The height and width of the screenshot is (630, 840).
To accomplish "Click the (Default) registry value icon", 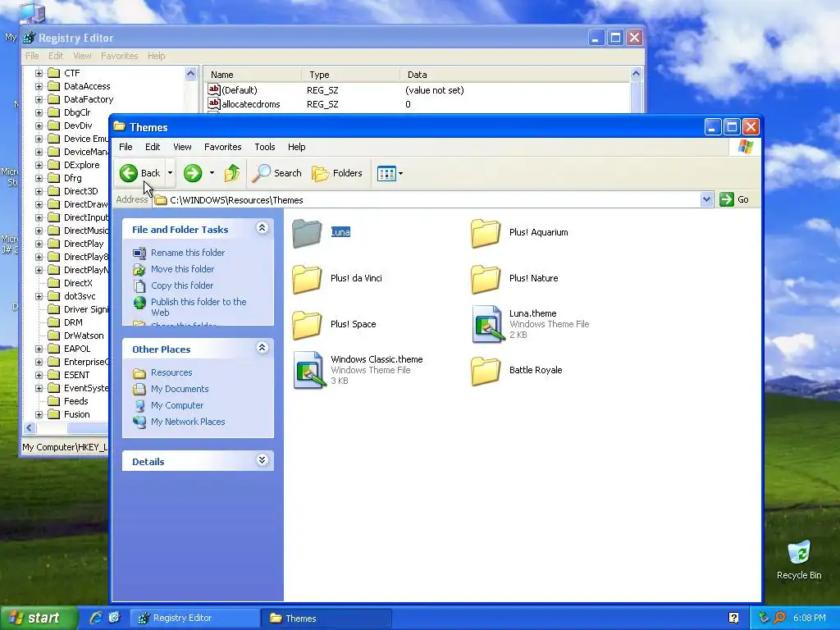I will (214, 89).
